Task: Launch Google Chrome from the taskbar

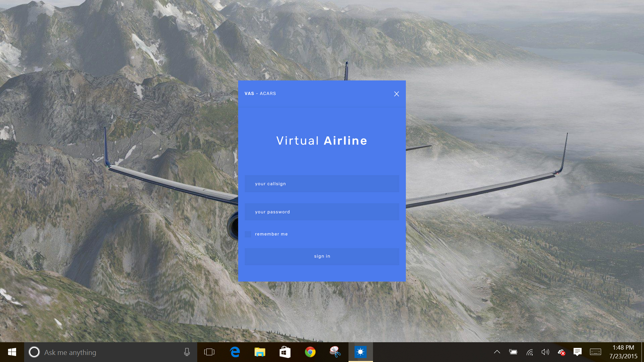Action: pyautogui.click(x=310, y=352)
